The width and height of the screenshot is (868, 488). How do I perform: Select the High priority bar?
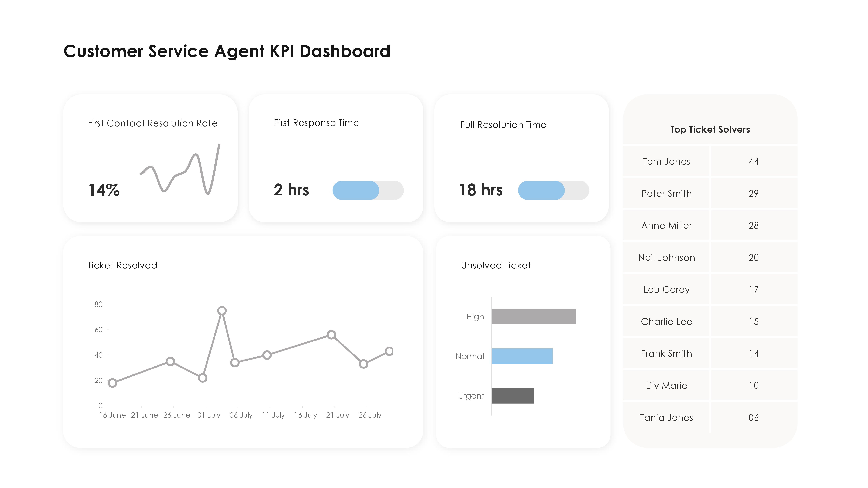534,317
